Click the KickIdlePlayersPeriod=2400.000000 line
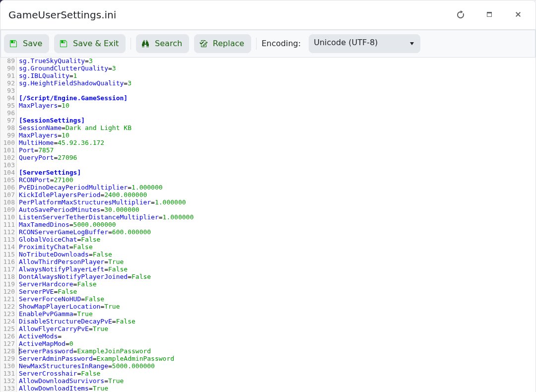The height and width of the screenshot is (392, 536). coord(83,195)
